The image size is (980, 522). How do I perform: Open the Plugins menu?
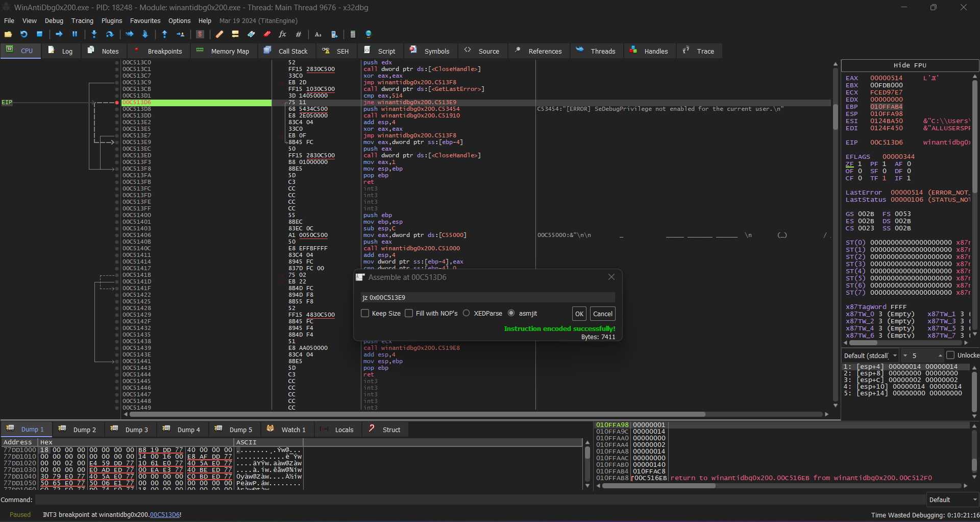(x=112, y=21)
